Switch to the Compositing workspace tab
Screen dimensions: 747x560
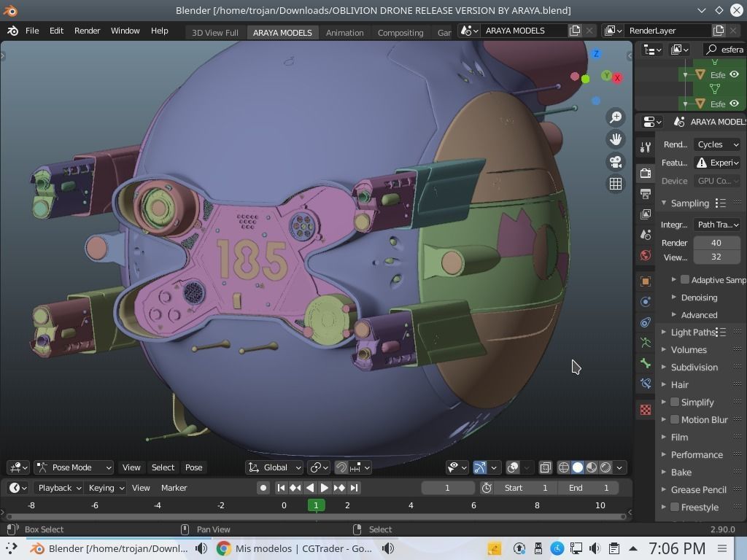[x=400, y=32]
